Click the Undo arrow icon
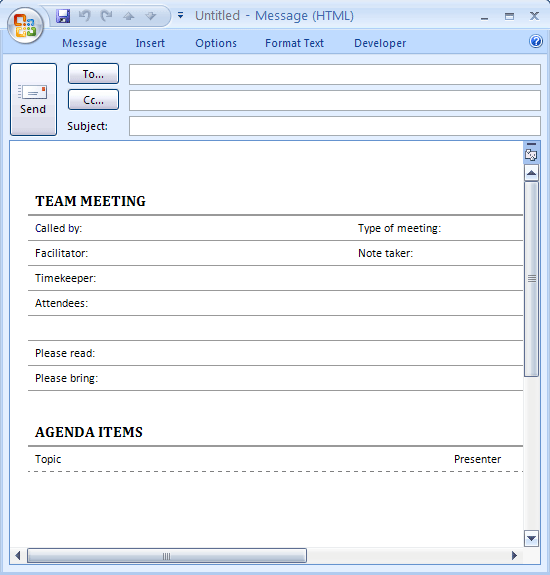Image resolution: width=550 pixels, height=575 pixels. coord(85,16)
